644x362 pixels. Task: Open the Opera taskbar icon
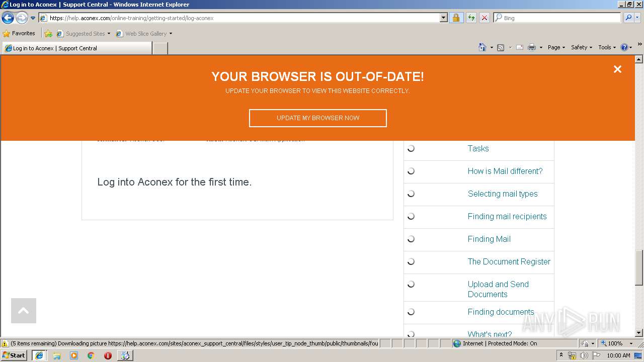pyautogui.click(x=108, y=355)
